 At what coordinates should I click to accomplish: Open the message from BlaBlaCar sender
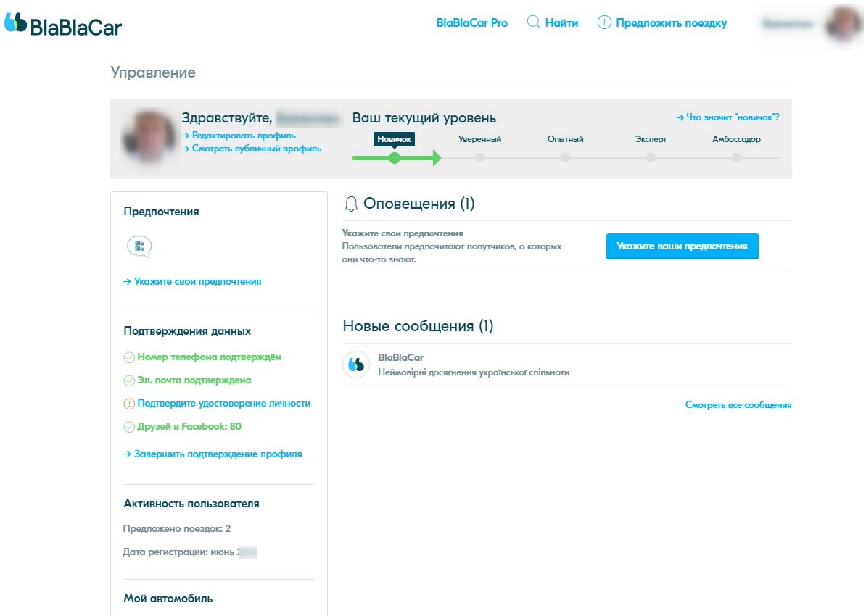400,358
